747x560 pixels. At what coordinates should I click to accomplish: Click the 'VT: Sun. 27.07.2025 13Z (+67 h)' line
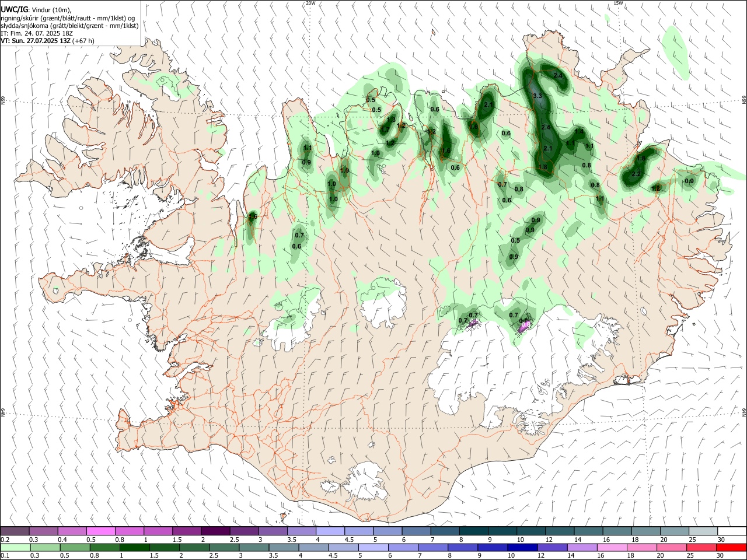[x=47, y=41]
